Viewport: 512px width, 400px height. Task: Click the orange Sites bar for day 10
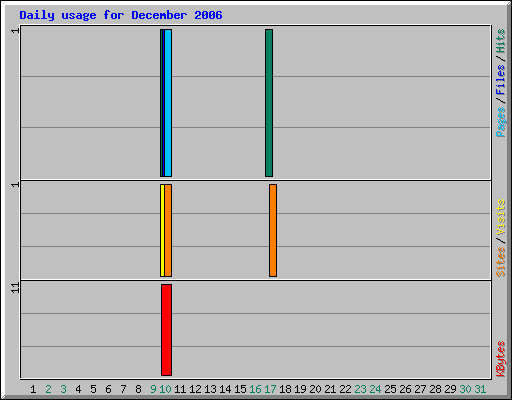[x=168, y=230]
